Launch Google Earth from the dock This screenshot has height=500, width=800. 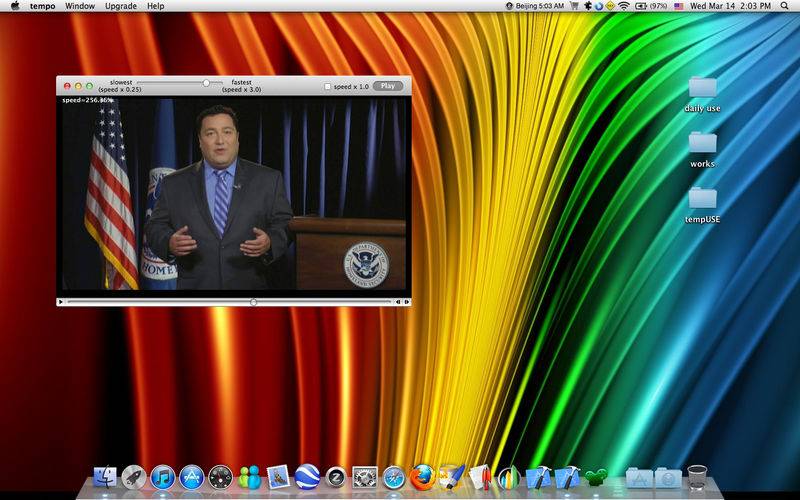pos(307,478)
